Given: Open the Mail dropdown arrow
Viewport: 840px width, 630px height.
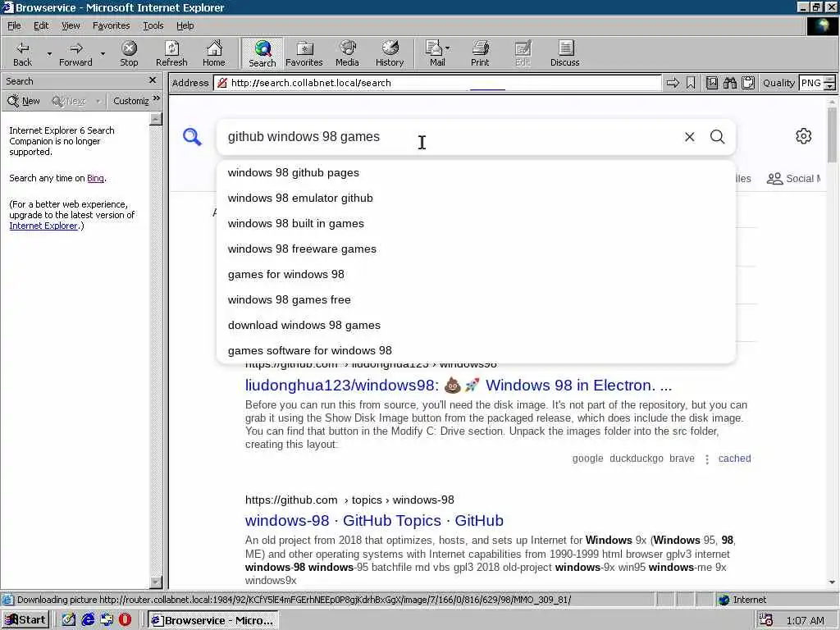Looking at the screenshot, I should pos(448,48).
